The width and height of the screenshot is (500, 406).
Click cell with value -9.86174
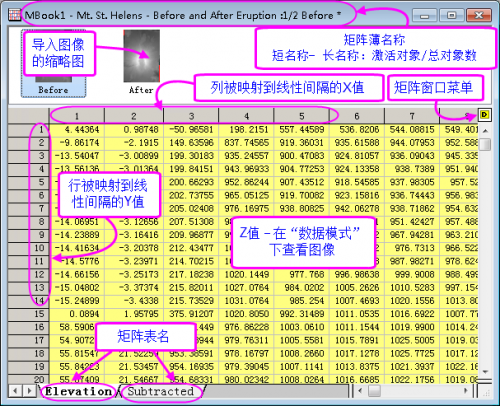pyautogui.click(x=77, y=143)
